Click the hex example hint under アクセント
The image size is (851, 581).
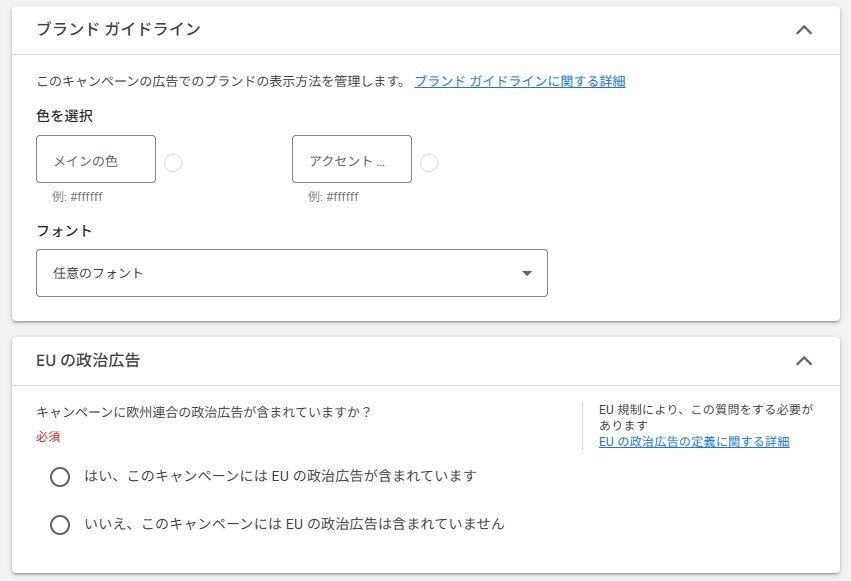[x=333, y=197]
